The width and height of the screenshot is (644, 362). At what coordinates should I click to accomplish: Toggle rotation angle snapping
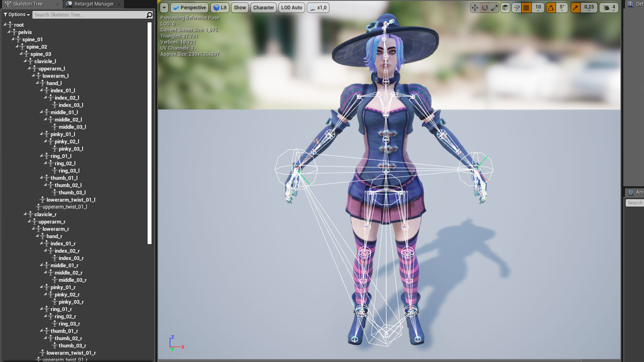click(551, 8)
